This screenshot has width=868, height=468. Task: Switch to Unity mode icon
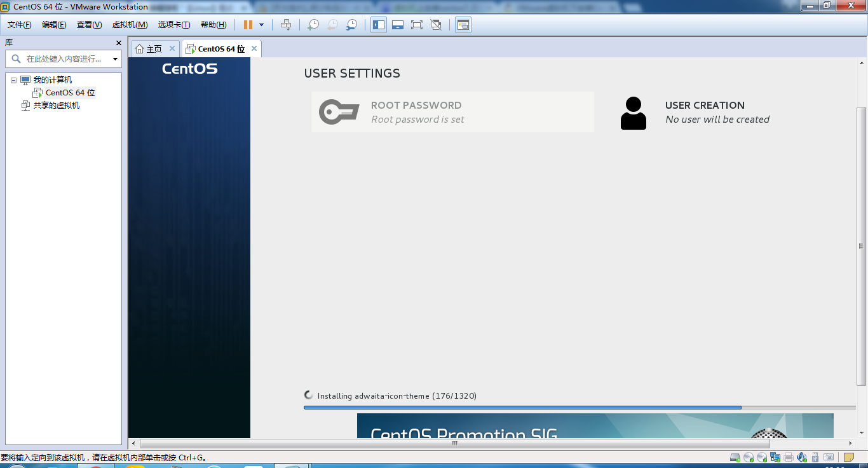[436, 25]
